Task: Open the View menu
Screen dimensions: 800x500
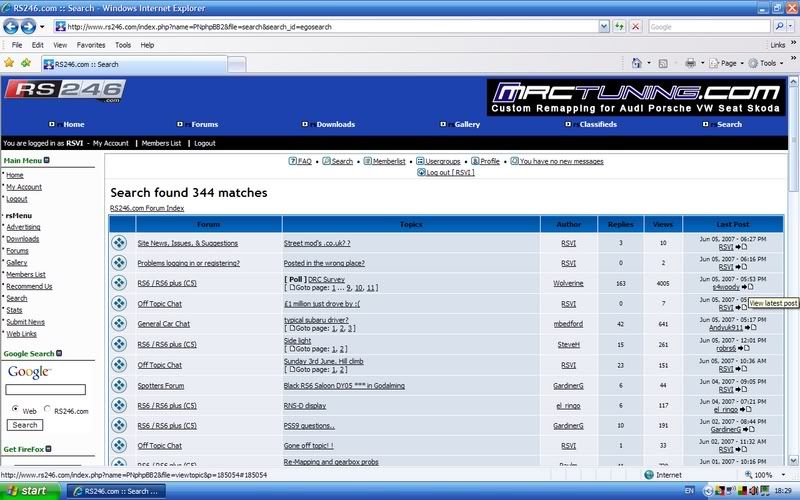Action: click(60, 45)
